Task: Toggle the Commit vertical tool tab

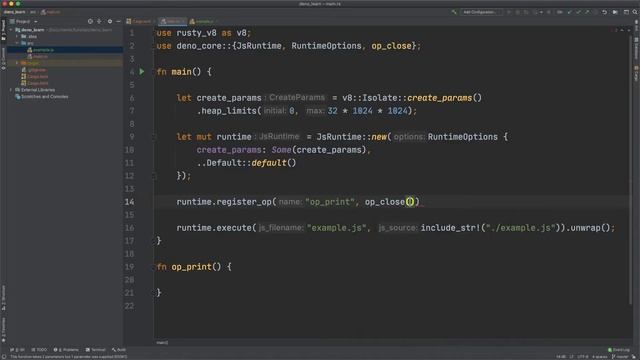Action: pos(3,58)
